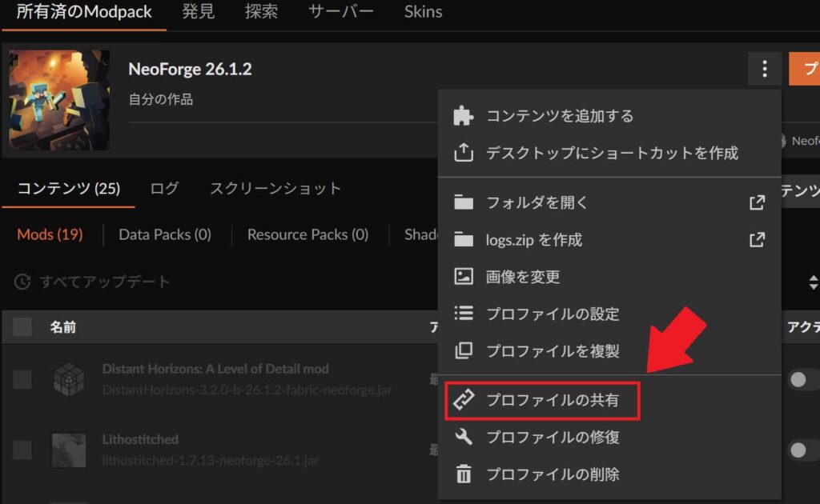Click the sort arrows icon at right edge
Viewport: 820px width, 504px height.
click(814, 282)
